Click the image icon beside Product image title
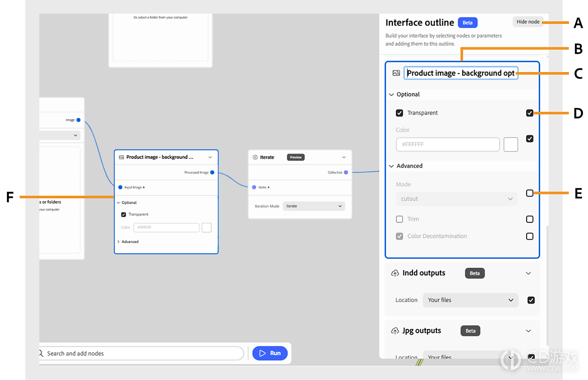Image resolution: width=588 pixels, height=380 pixels. point(396,73)
